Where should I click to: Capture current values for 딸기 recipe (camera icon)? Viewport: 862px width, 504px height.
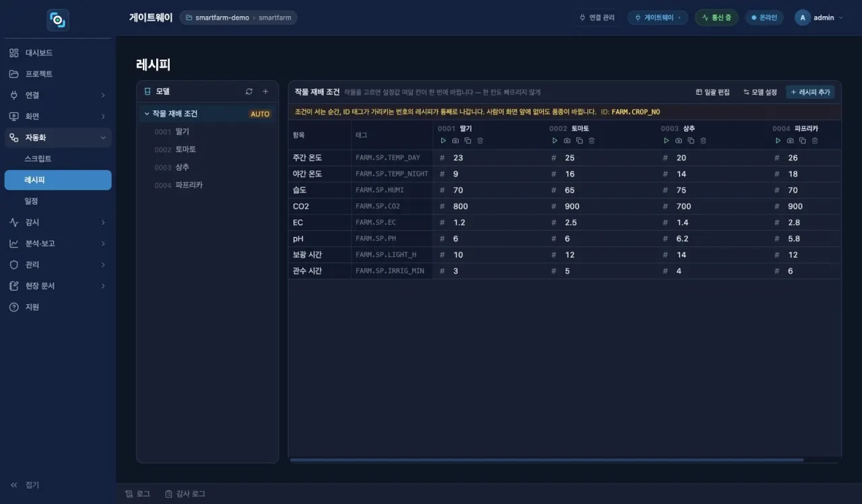tap(455, 141)
